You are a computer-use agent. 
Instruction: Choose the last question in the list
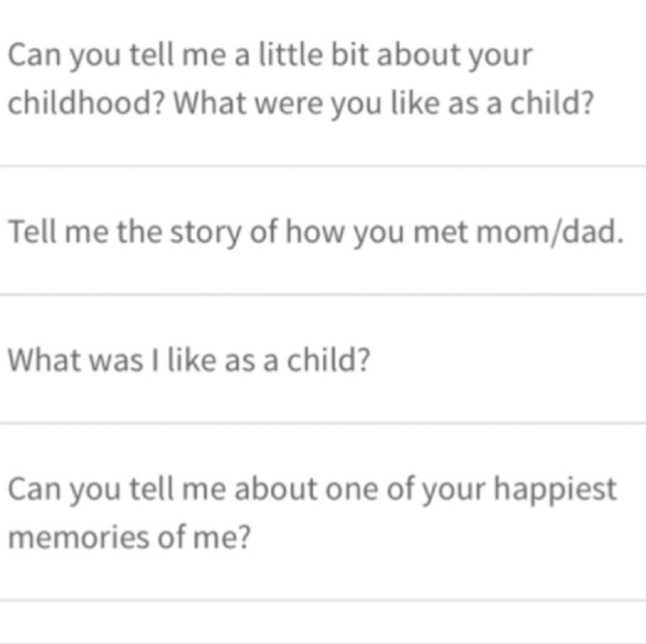pos(323,512)
